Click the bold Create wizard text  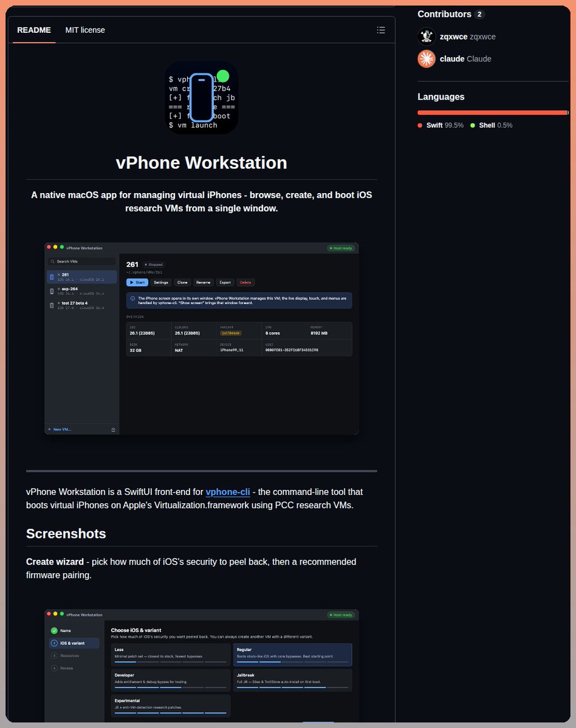(x=55, y=562)
